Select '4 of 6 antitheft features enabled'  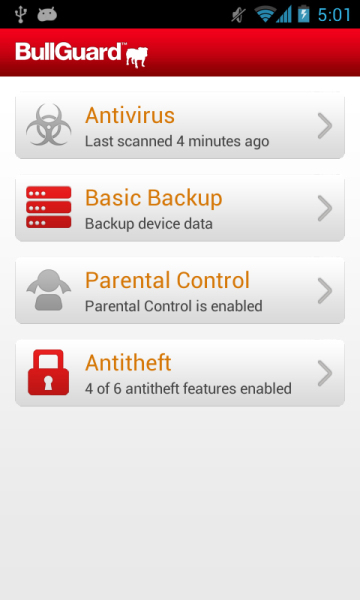pos(188,388)
